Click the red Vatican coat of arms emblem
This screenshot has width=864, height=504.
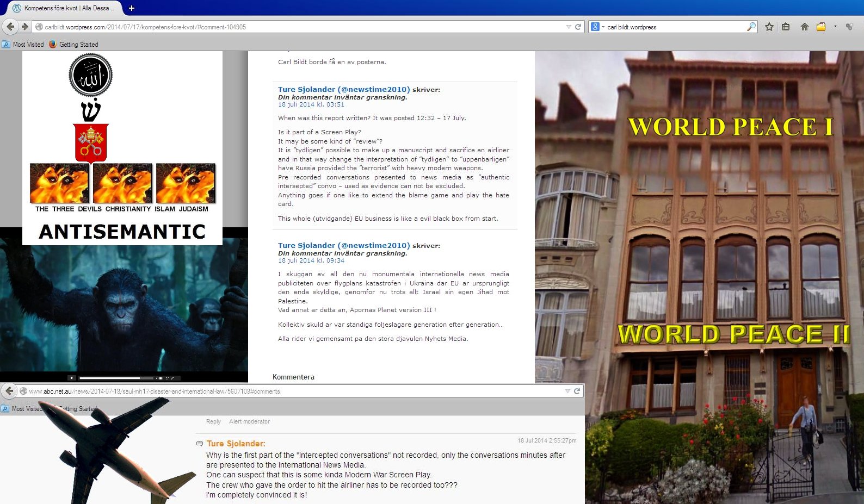pos(91,143)
